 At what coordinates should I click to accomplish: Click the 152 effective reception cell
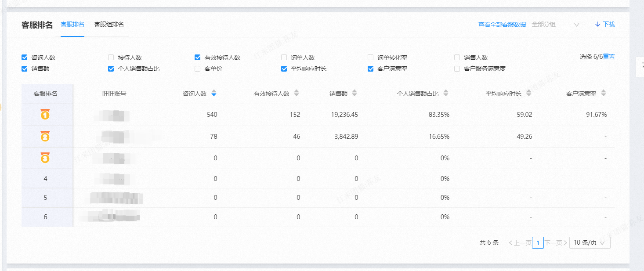point(295,115)
